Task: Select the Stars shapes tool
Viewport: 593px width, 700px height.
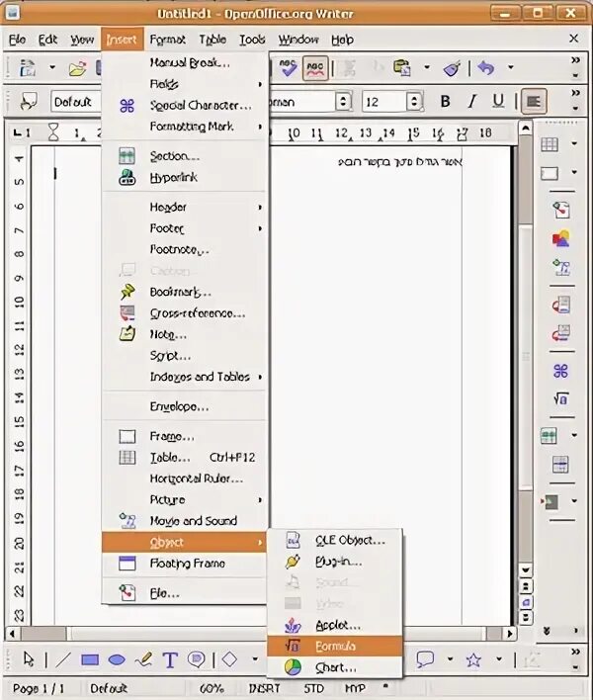Action: coord(473,659)
